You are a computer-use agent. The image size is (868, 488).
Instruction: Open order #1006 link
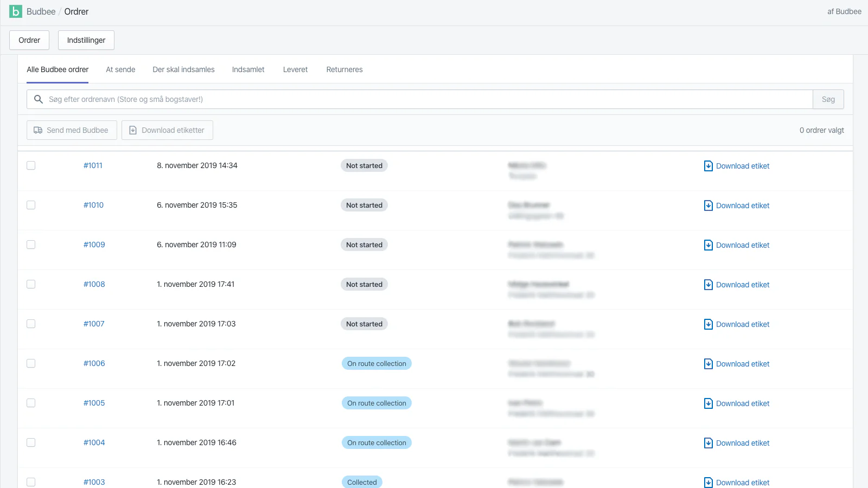94,363
